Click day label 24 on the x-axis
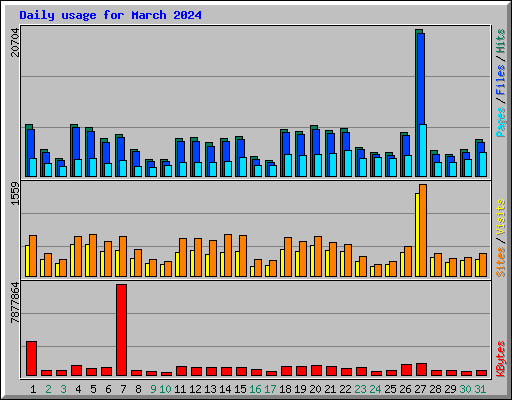Screen dimensions: 512x400 [375, 389]
